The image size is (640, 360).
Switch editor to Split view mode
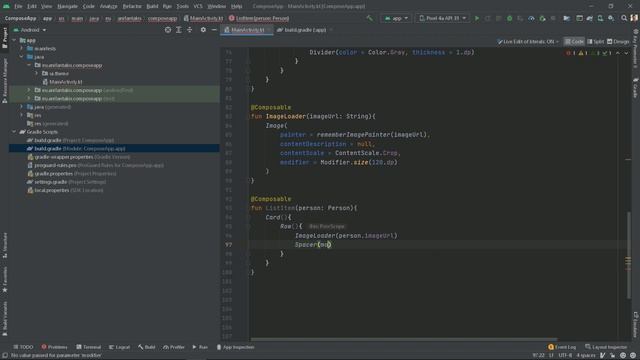point(596,42)
